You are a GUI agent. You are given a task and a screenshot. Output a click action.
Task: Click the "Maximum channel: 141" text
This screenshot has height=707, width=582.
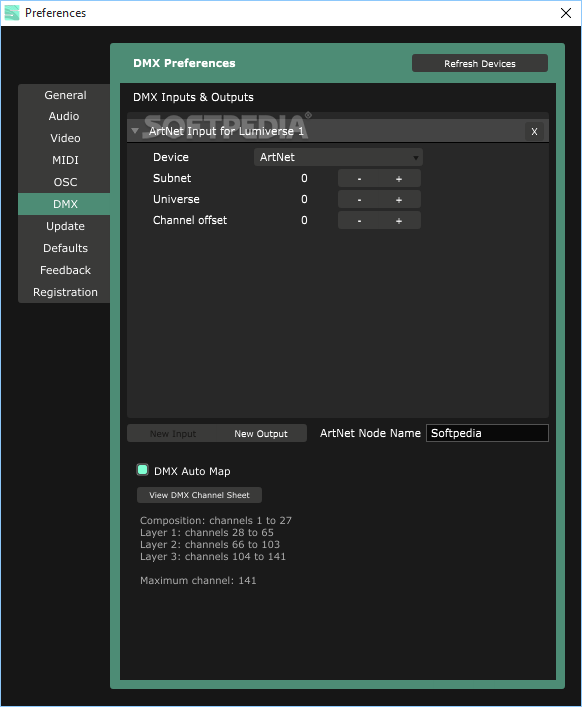click(198, 581)
